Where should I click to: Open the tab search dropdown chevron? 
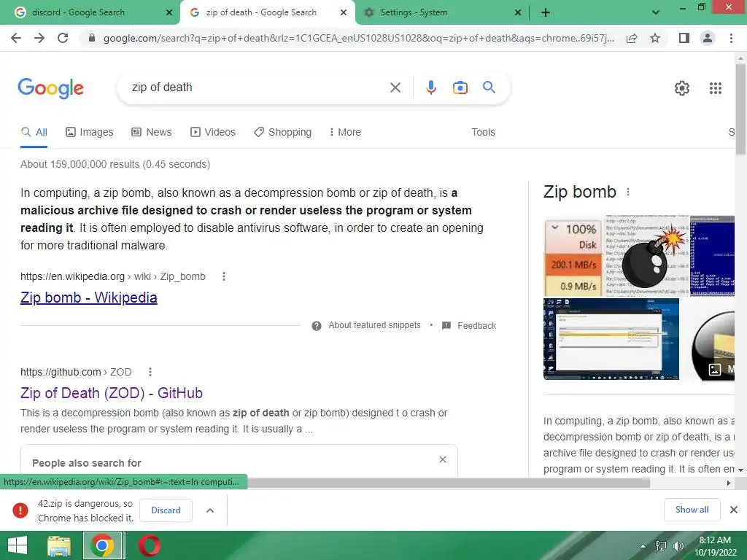point(656,12)
